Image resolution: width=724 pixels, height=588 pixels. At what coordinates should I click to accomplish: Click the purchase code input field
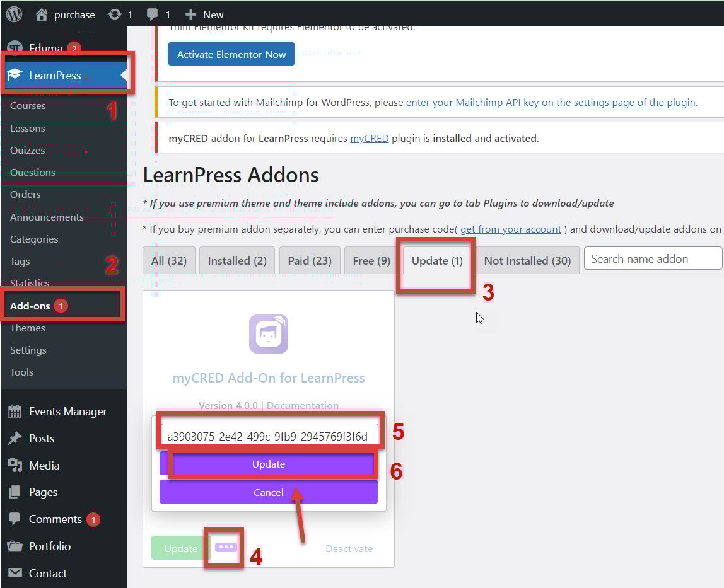(x=269, y=436)
